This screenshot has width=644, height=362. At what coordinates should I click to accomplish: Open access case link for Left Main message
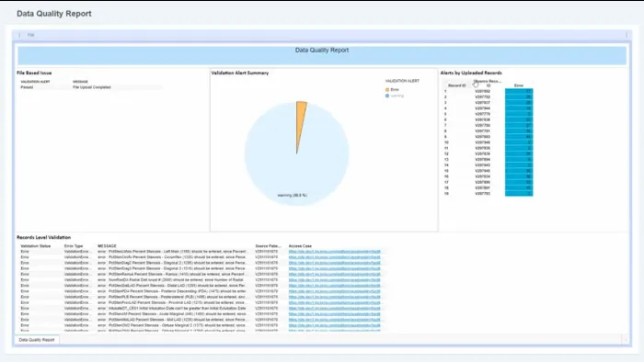tap(335, 252)
